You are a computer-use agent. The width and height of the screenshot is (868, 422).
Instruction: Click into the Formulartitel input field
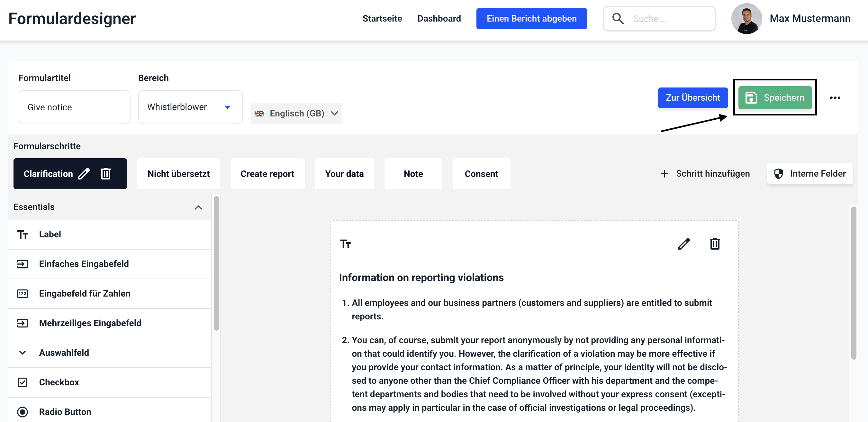74,107
